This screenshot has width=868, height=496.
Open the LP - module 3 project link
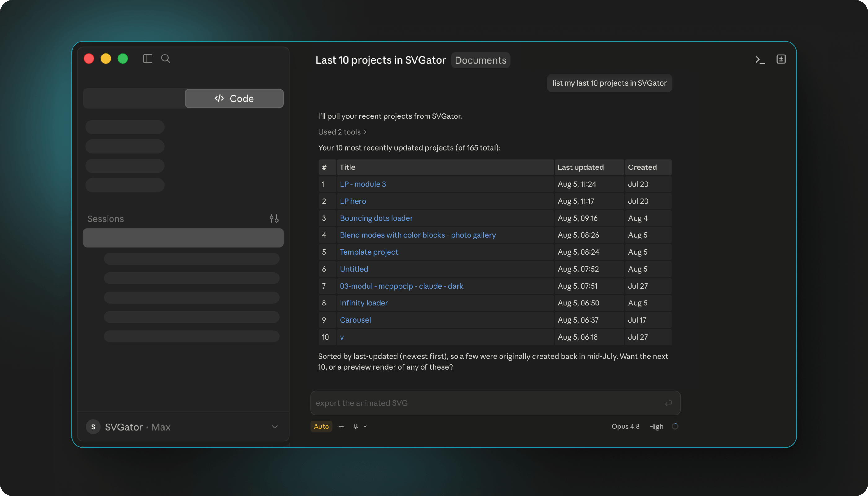click(363, 184)
